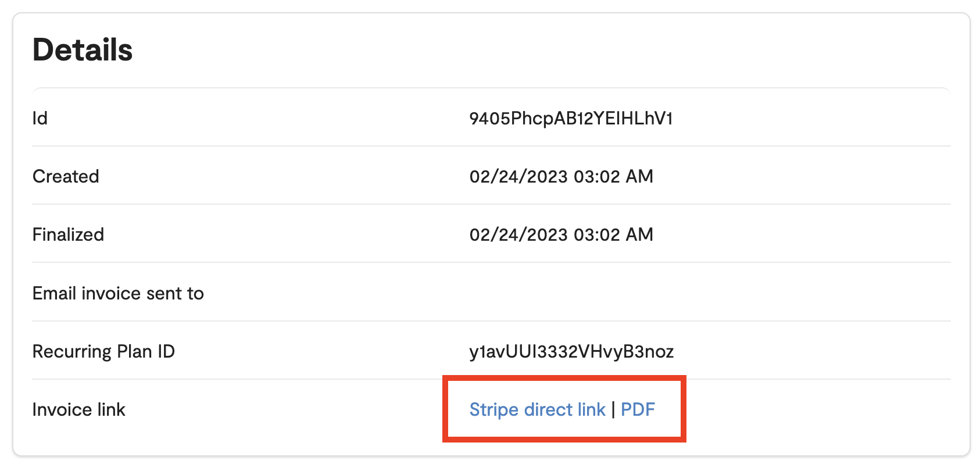Select the 03:02 AM time in Finalized row

pyautogui.click(x=614, y=234)
